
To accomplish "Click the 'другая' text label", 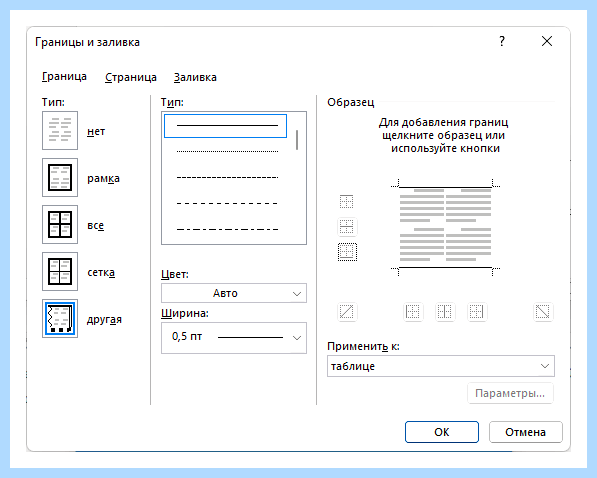I will pos(104,319).
